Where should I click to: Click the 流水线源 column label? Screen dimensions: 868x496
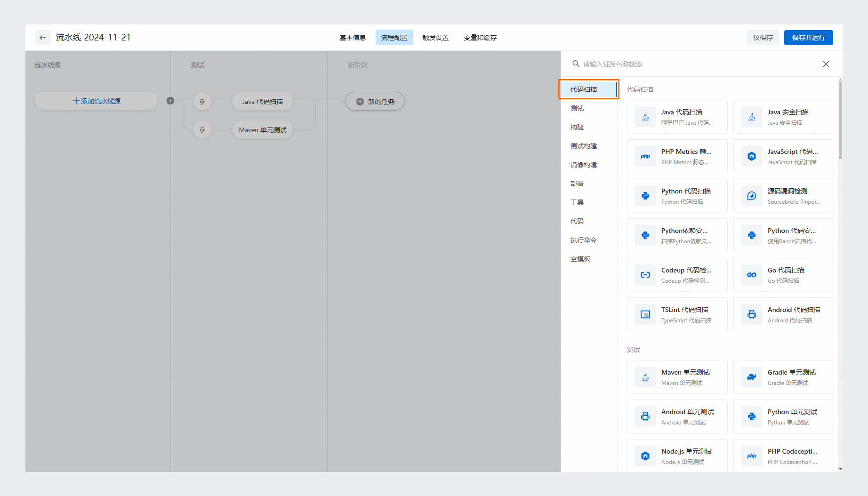click(x=48, y=65)
